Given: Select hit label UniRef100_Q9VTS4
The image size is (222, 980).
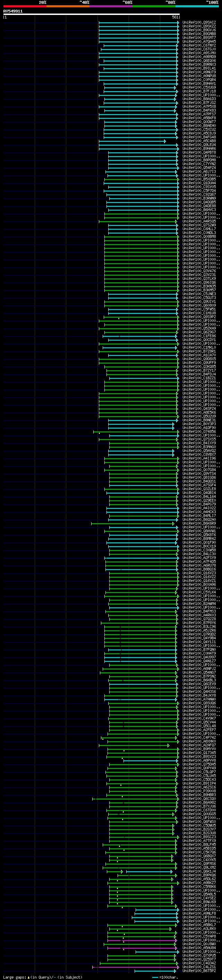Looking at the screenshot, I should (199, 473).
